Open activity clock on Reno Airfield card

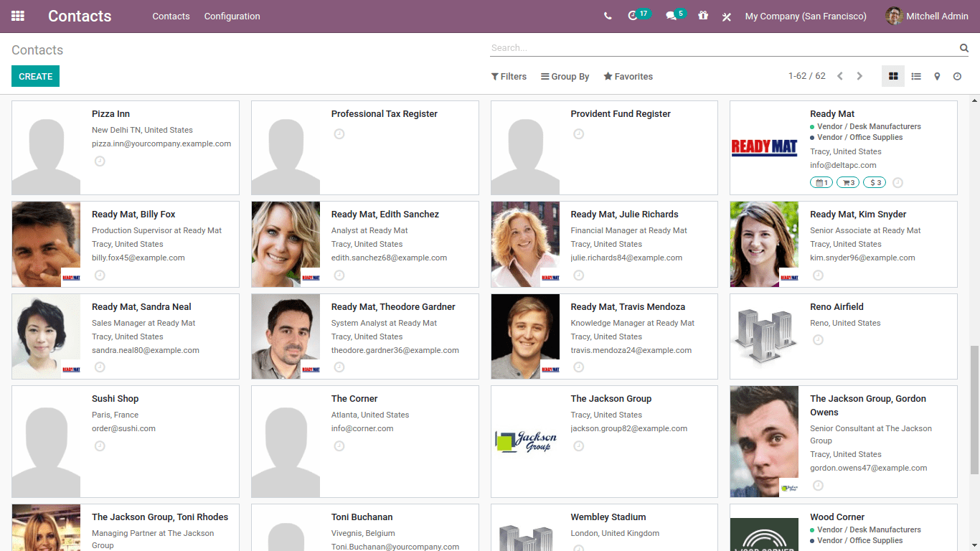pos(819,340)
